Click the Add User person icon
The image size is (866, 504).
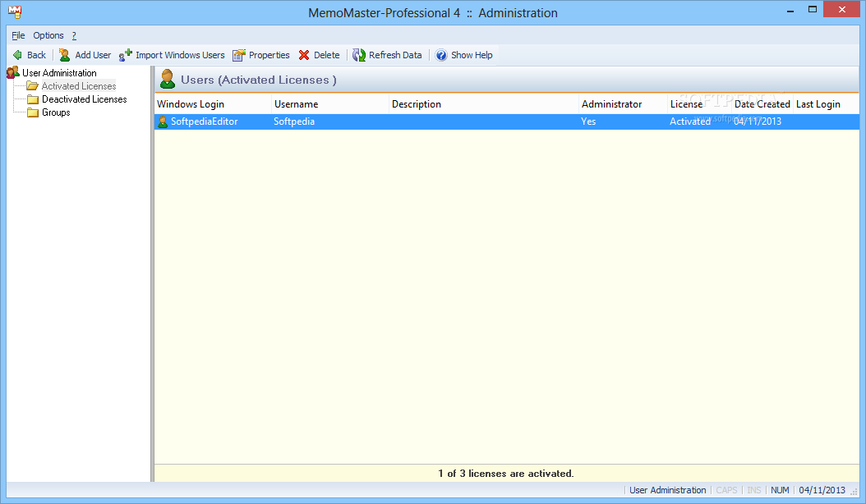click(65, 55)
